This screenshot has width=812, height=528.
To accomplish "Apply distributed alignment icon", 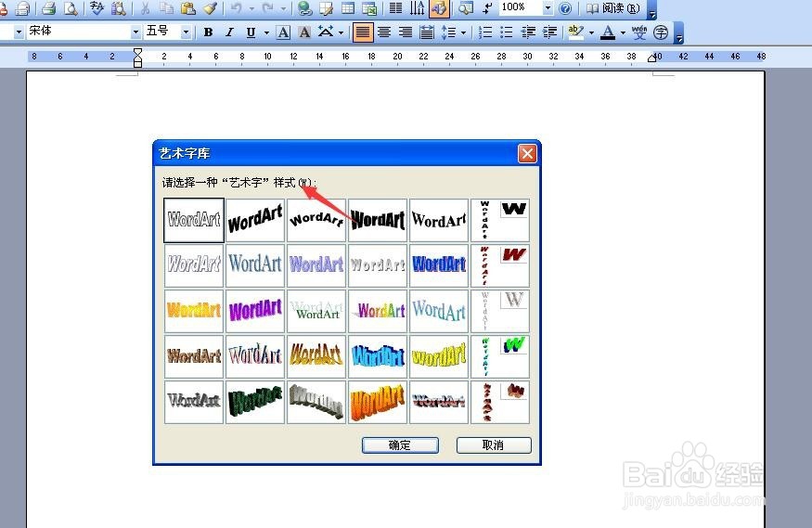I will 427,32.
